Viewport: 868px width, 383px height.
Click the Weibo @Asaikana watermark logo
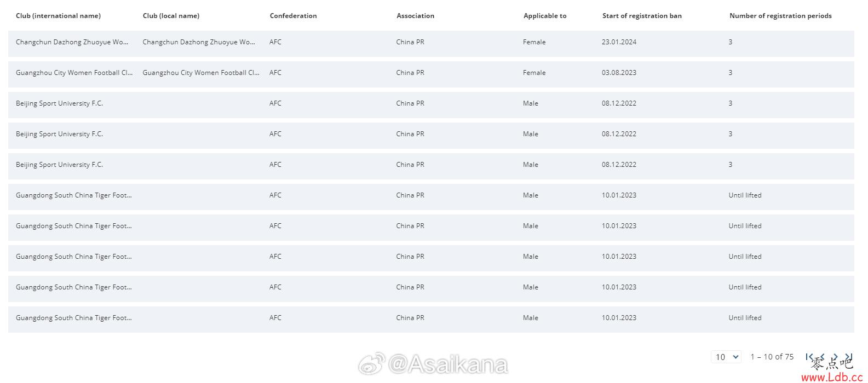[433, 364]
